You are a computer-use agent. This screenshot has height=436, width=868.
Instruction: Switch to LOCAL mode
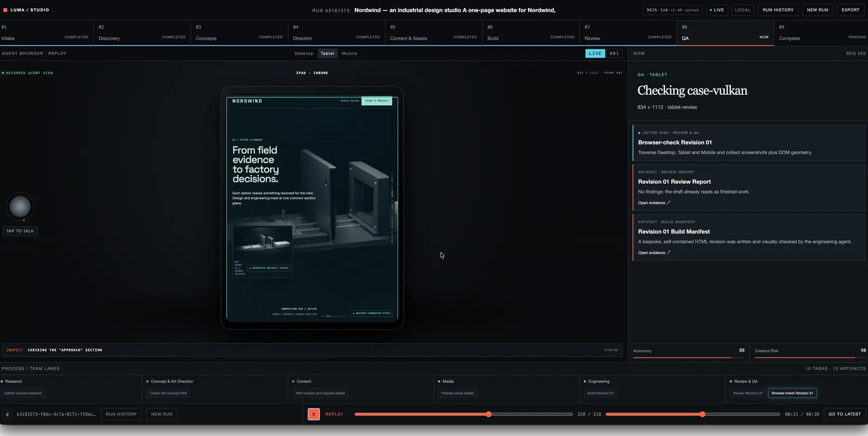[743, 10]
